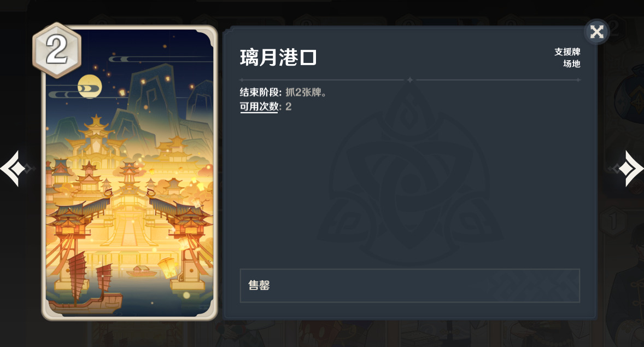Close the card detail panel with X
Screen dimensions: 644x347
point(597,32)
